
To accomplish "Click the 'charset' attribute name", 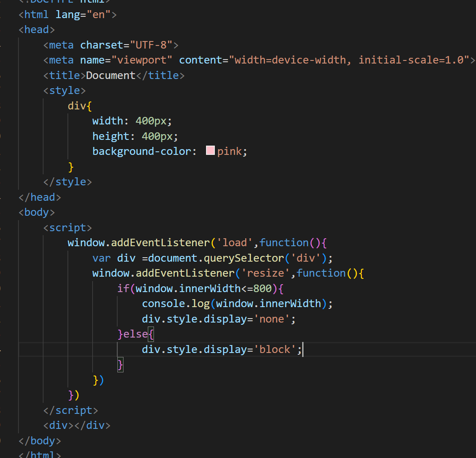I will [102, 45].
